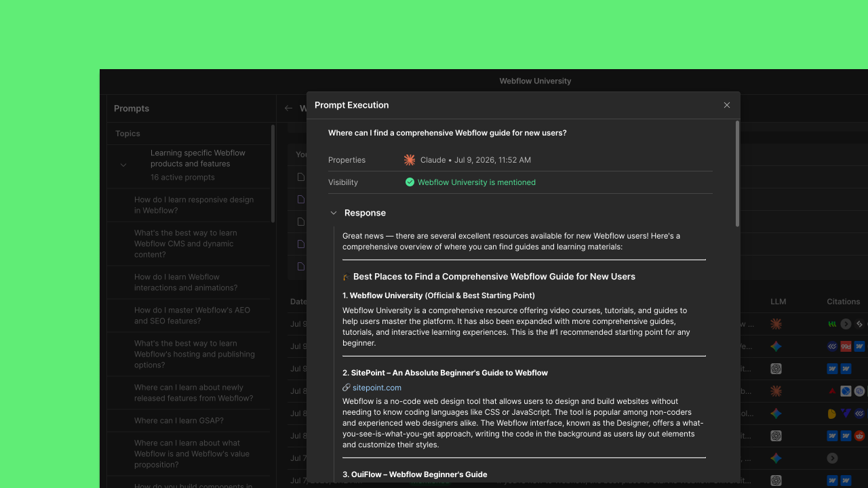Click the double-chevron citation icon in Jul 8 Gemini row

(x=859, y=413)
